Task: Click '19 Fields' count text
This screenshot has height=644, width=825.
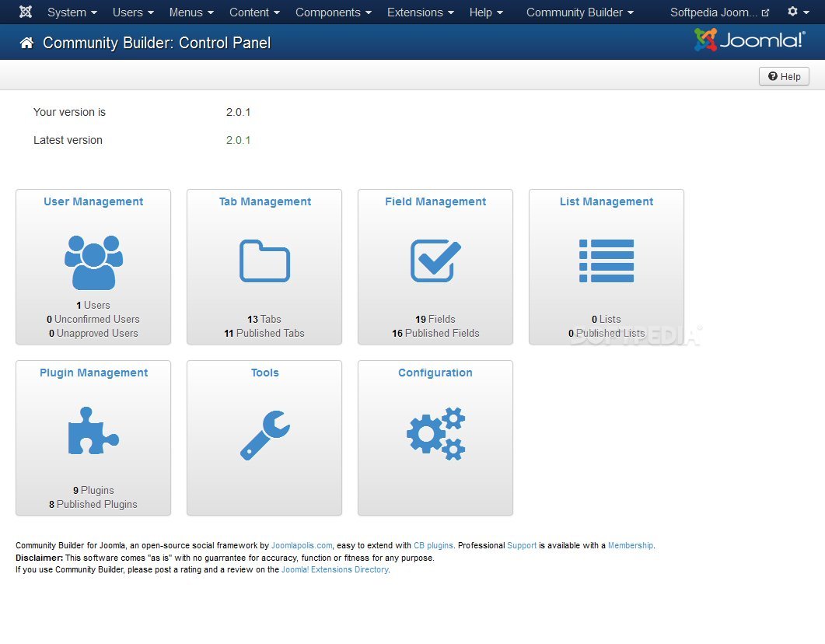Action: (x=435, y=320)
